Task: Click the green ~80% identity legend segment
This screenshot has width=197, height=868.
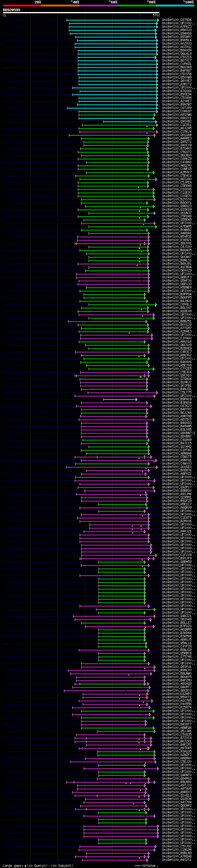Action: tap(137, 6)
